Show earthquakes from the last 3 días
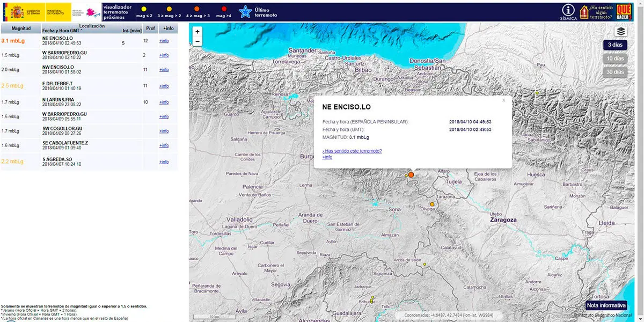644x322 pixels. tap(616, 45)
